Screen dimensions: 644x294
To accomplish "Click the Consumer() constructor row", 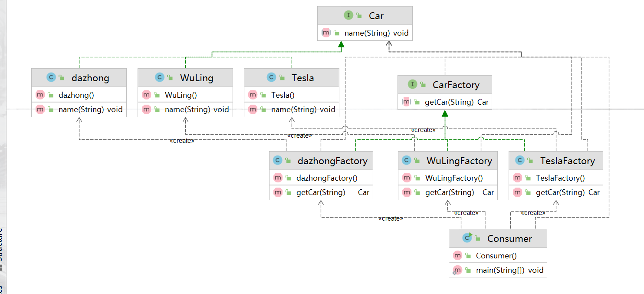I will click(x=498, y=255).
